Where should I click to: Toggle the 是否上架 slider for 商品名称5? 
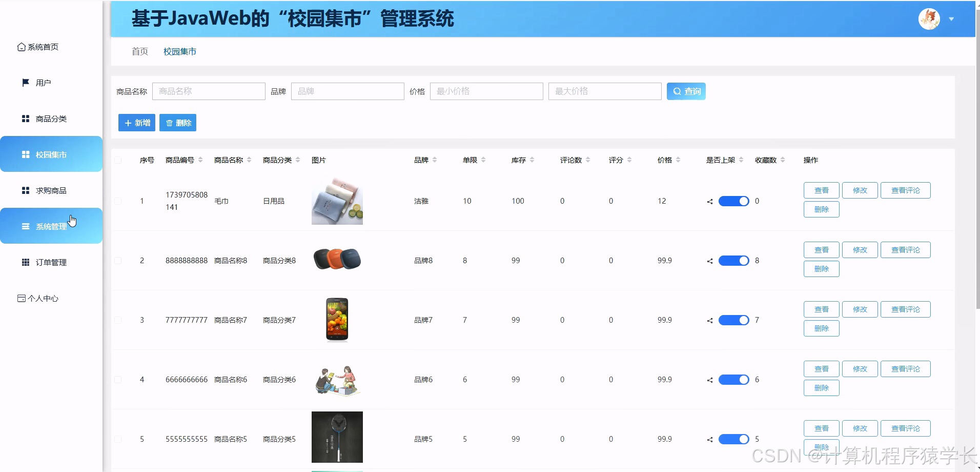(x=734, y=439)
